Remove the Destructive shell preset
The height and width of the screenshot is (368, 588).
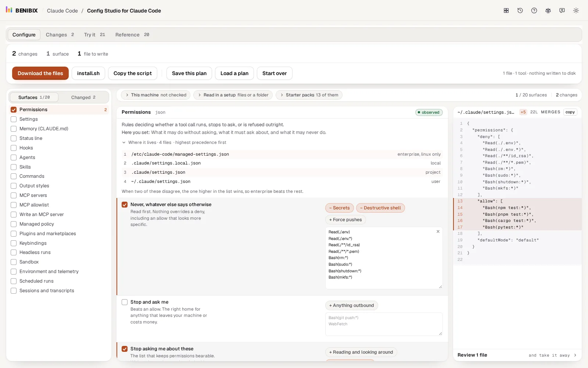pos(380,208)
